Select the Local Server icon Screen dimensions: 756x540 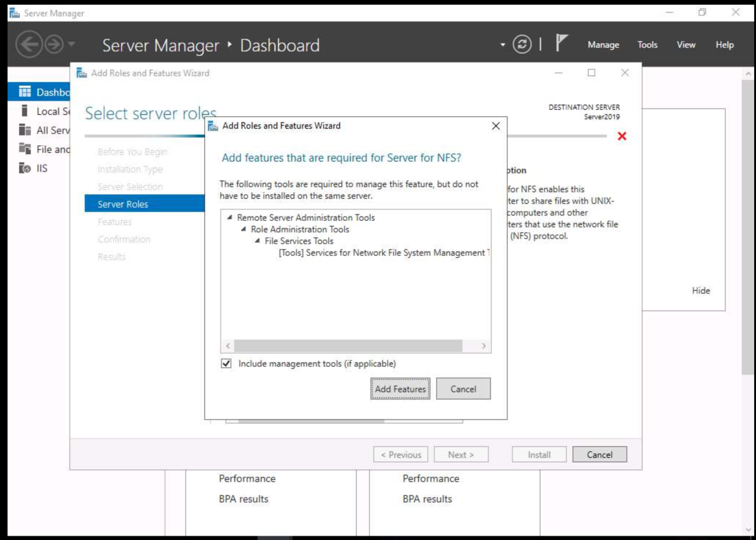[24, 111]
